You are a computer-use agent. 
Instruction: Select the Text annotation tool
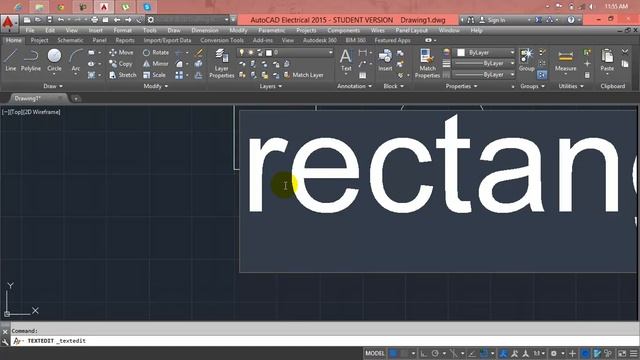click(346, 60)
